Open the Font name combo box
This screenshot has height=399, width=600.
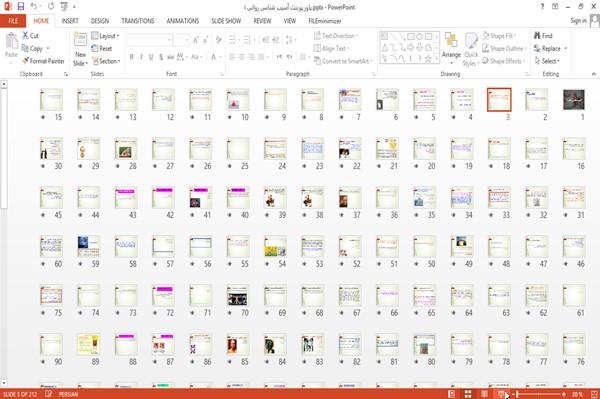(150, 40)
